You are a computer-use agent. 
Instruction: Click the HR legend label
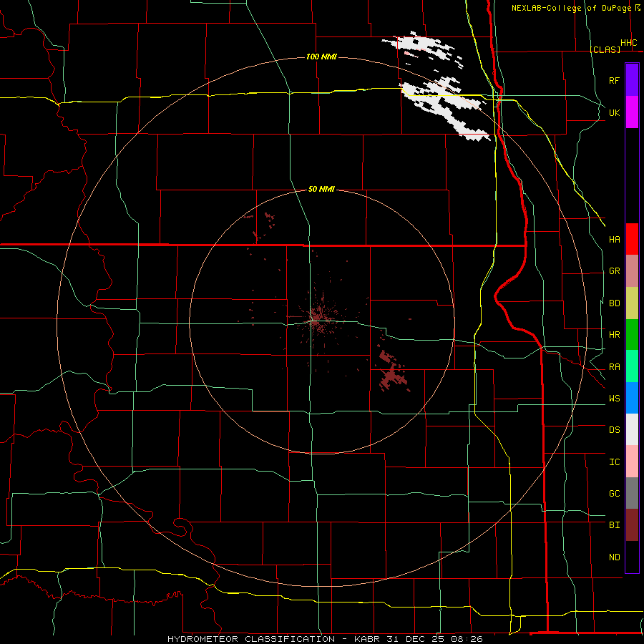click(614, 335)
